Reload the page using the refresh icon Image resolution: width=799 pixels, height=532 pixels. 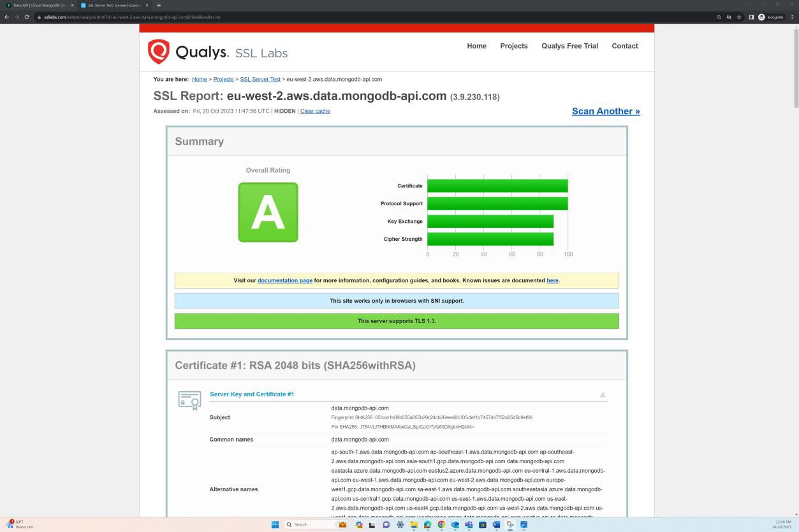(x=26, y=17)
